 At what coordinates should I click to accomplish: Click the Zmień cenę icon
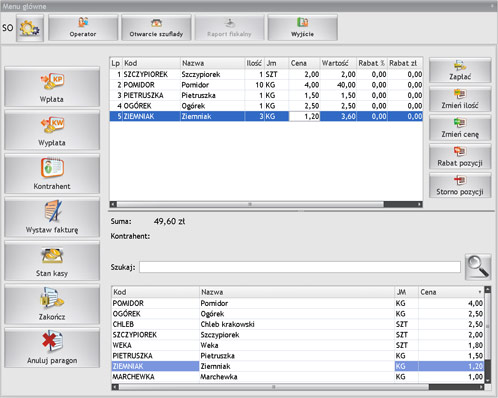pos(460,123)
